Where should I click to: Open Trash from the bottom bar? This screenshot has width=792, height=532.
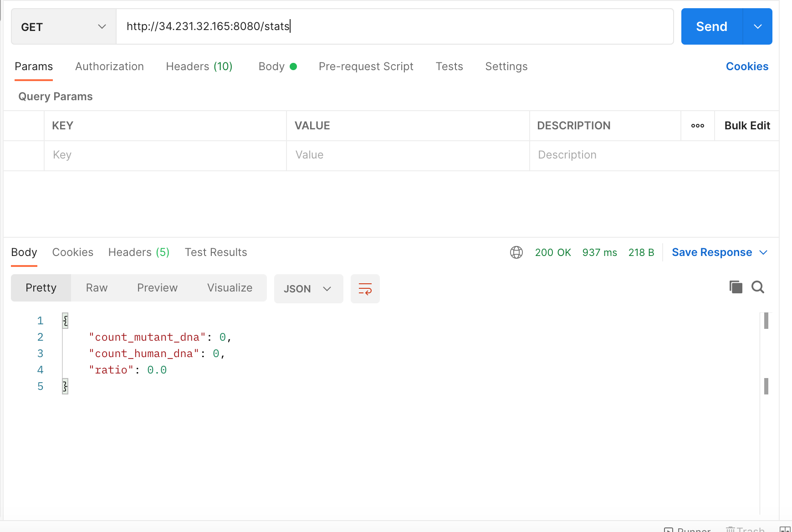pyautogui.click(x=744, y=529)
